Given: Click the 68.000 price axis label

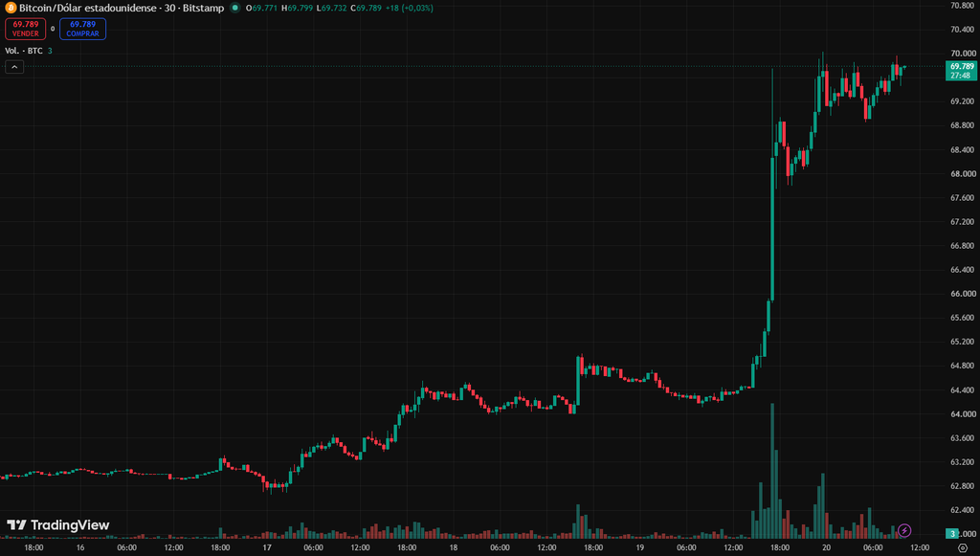Looking at the screenshot, I should [x=963, y=173].
